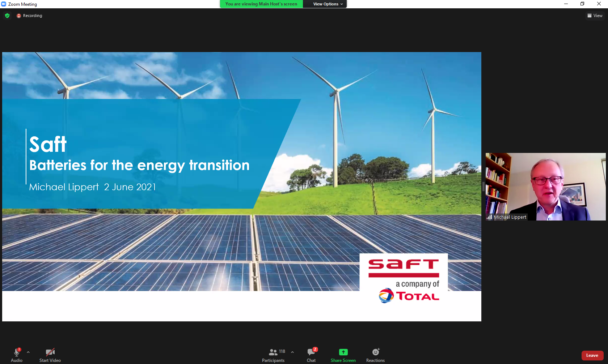This screenshot has height=364, width=608.
Task: Expand caret next to Participants count
Action: click(x=292, y=352)
